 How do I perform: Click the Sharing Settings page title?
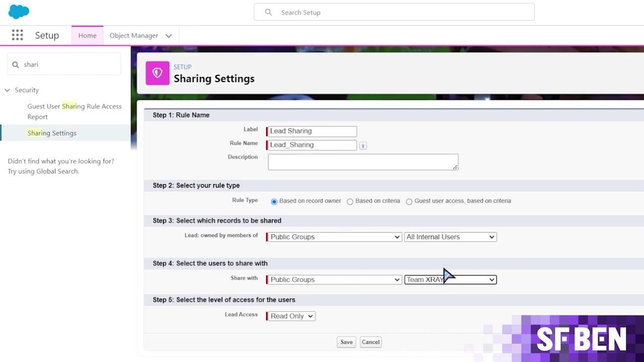214,78
